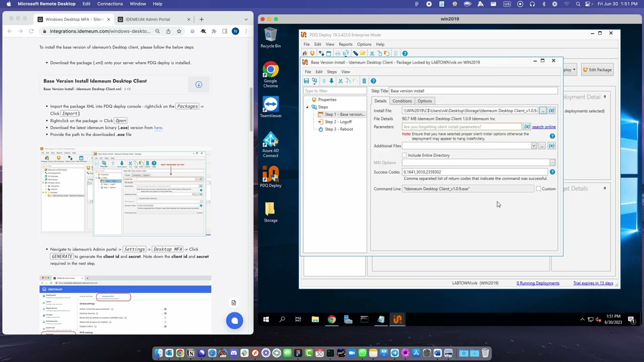This screenshot has width=644, height=362.
Task: Open View menu in package editor
Action: point(345,72)
